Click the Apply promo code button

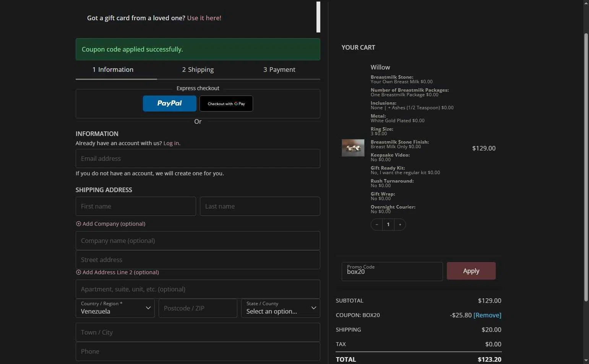[x=471, y=271]
